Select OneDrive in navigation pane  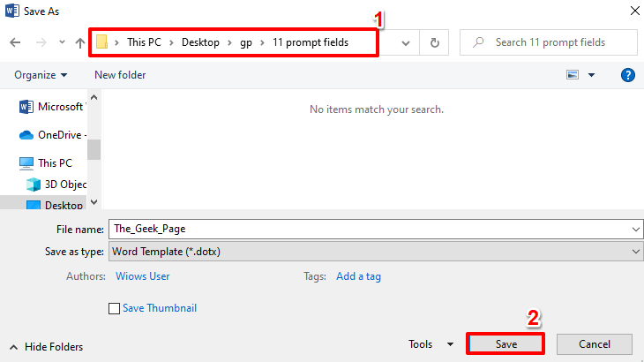click(x=53, y=135)
